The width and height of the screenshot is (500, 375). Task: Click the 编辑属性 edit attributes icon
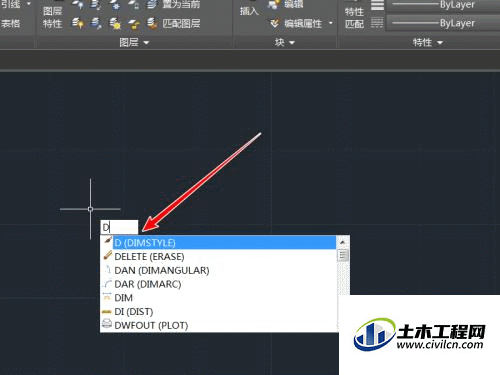click(275, 23)
